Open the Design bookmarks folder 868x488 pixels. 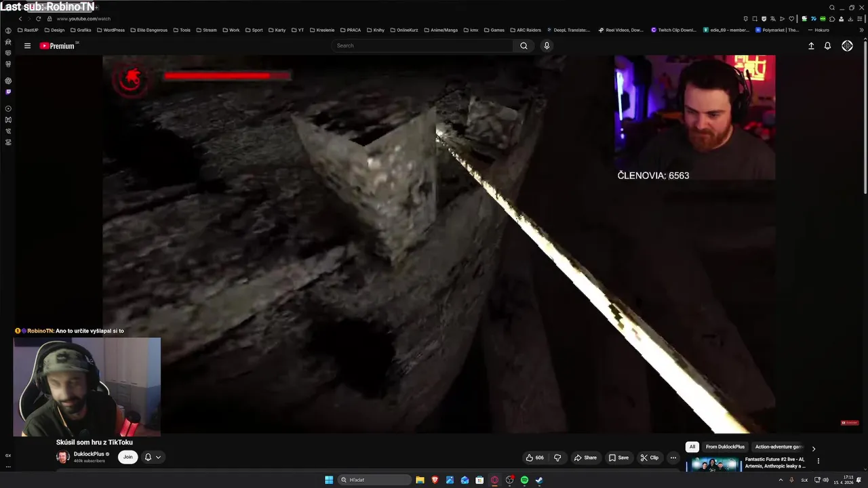54,30
